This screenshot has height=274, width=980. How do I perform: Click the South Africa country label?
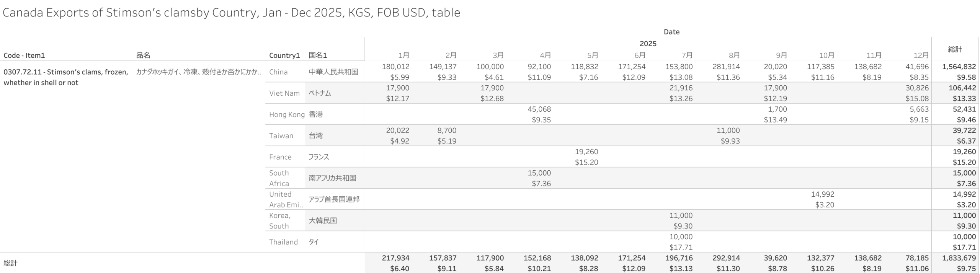(279, 178)
